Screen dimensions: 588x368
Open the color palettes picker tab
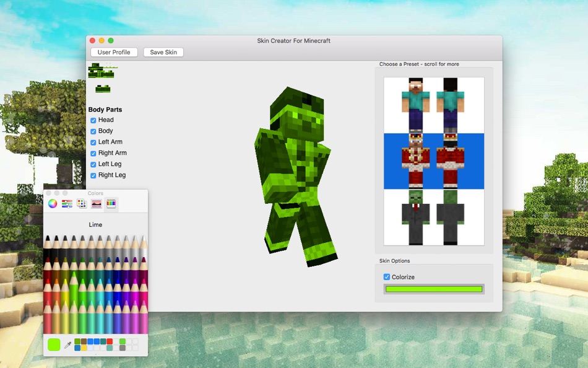[x=82, y=204]
